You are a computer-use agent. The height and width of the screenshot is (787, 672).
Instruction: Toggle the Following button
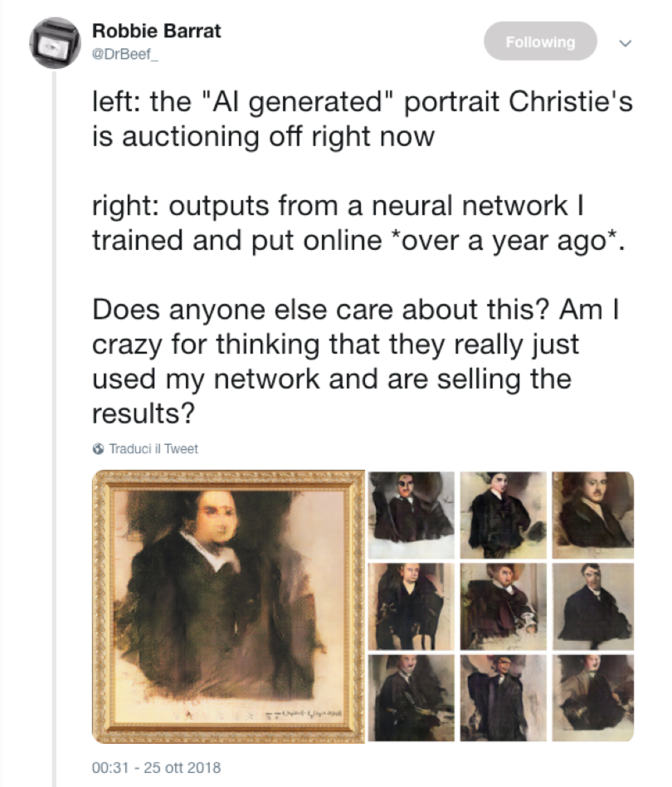[x=540, y=42]
